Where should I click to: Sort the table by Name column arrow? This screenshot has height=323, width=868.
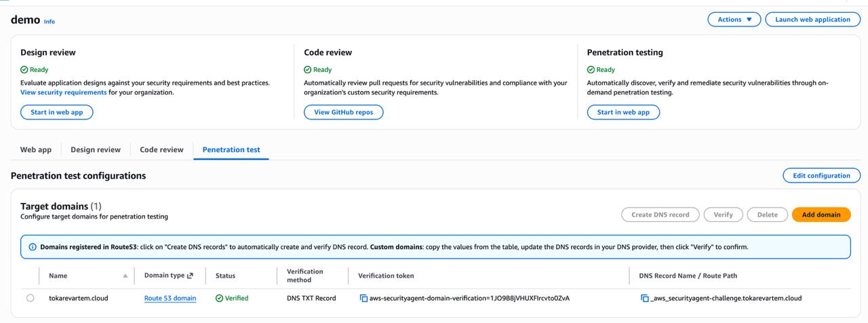click(125, 276)
